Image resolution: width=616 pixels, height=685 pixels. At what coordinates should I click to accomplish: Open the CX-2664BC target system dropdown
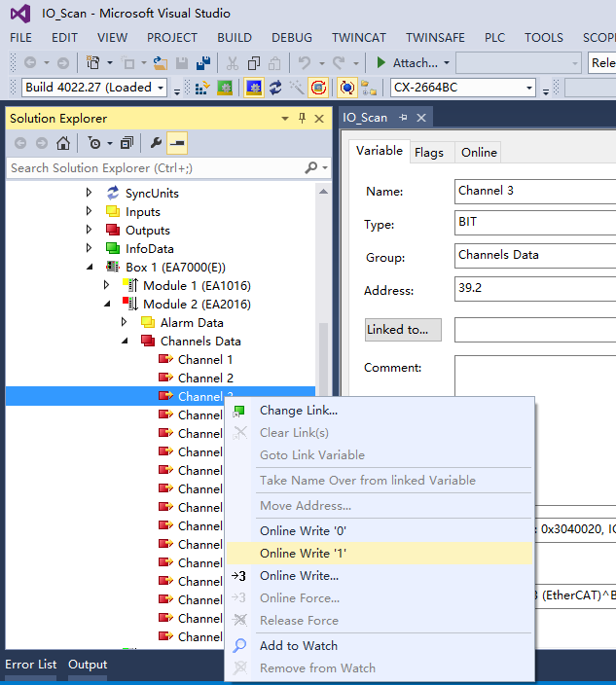coord(529,88)
